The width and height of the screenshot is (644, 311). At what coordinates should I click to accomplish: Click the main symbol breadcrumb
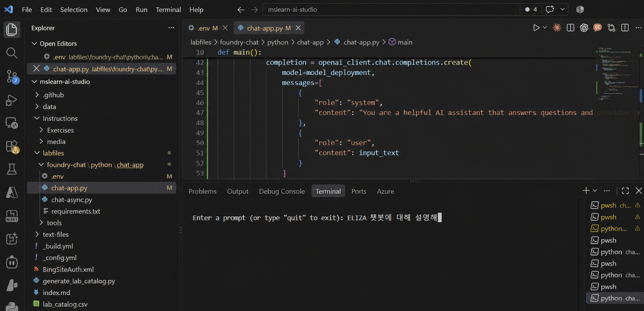click(400, 42)
